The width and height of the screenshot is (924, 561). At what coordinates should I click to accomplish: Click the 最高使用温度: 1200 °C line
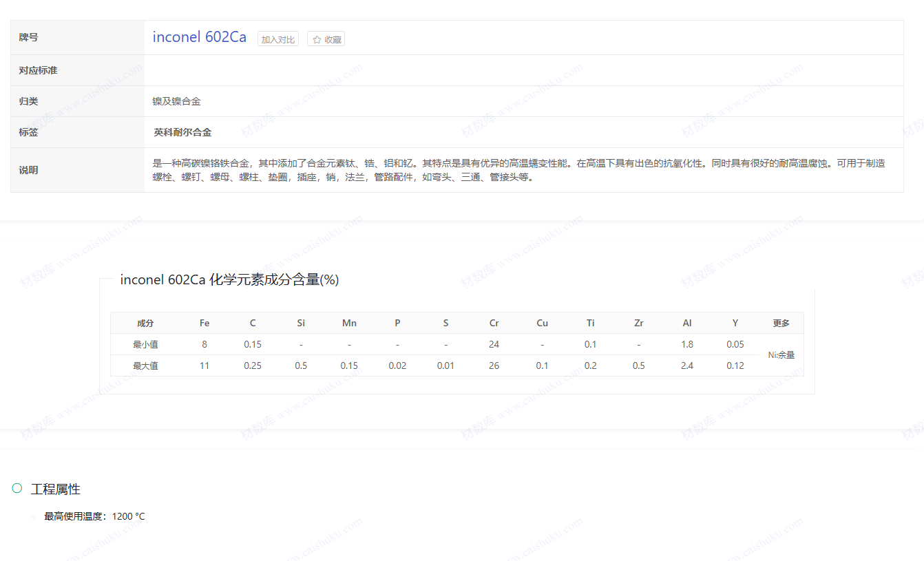click(95, 516)
